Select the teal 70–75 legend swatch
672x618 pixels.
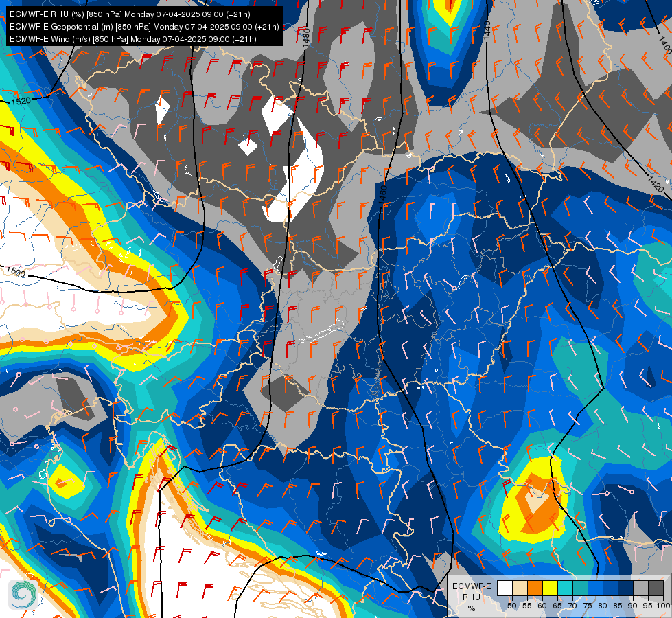point(580,588)
